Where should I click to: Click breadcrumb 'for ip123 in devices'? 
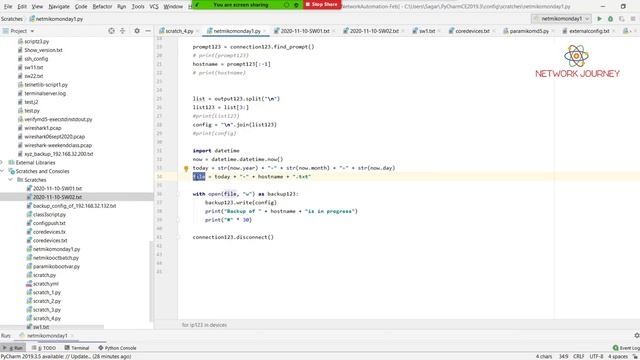[204, 325]
